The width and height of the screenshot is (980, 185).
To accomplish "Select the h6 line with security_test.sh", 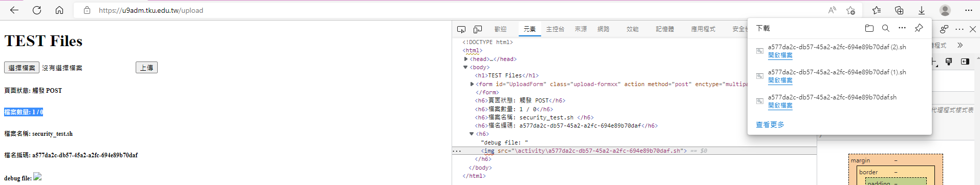I will 534,117.
